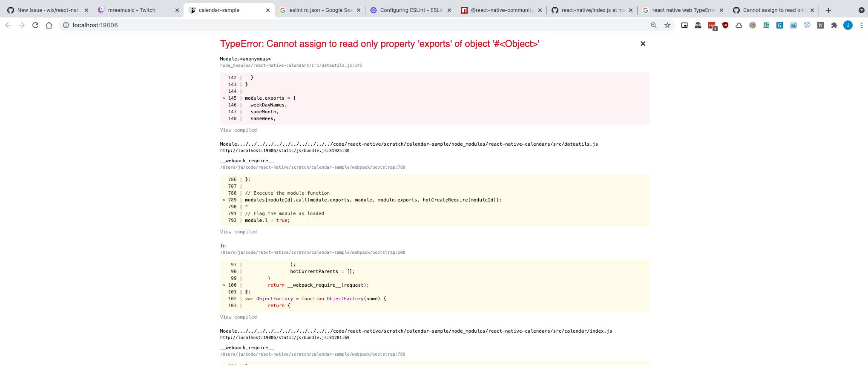
Task: Click the bottom webpack/bootstrap:789 path link
Action: click(313, 354)
